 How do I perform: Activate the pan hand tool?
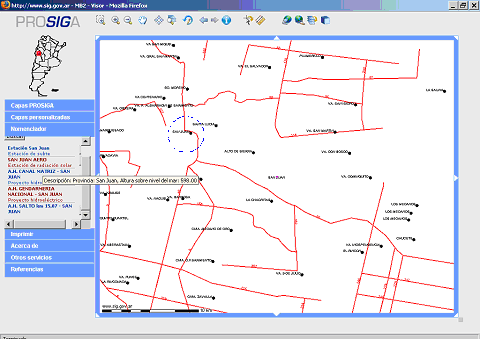pyautogui.click(x=143, y=20)
